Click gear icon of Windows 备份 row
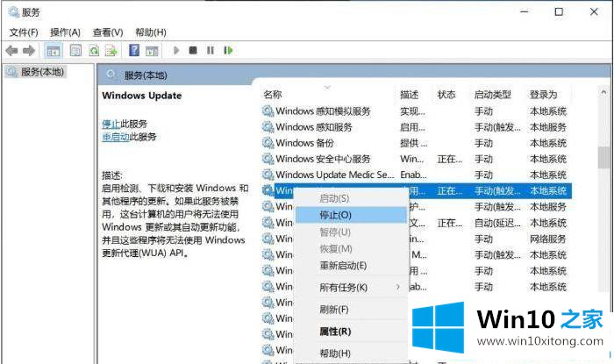The image size is (614, 364). 268,143
